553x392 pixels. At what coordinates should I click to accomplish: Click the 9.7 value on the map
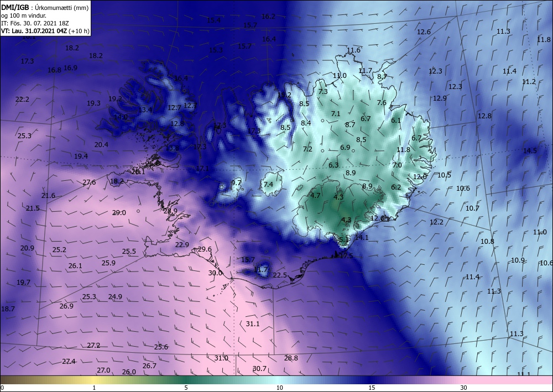point(236,182)
